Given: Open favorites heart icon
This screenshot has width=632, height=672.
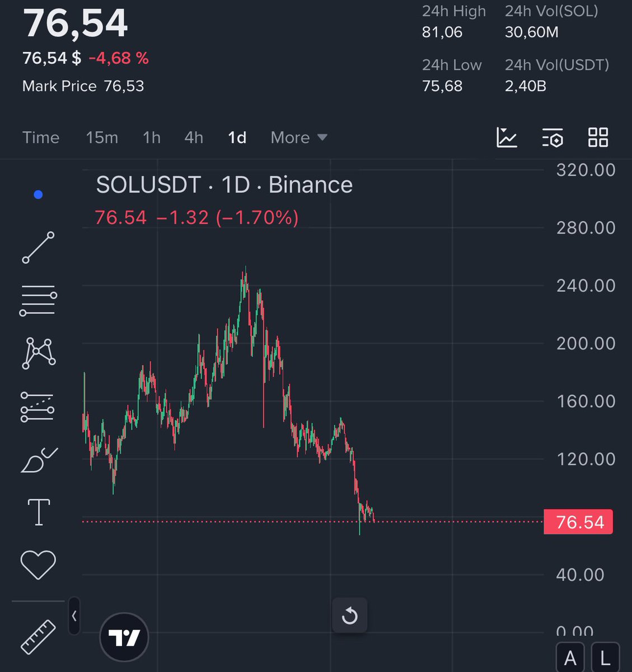Looking at the screenshot, I should pos(38,564).
